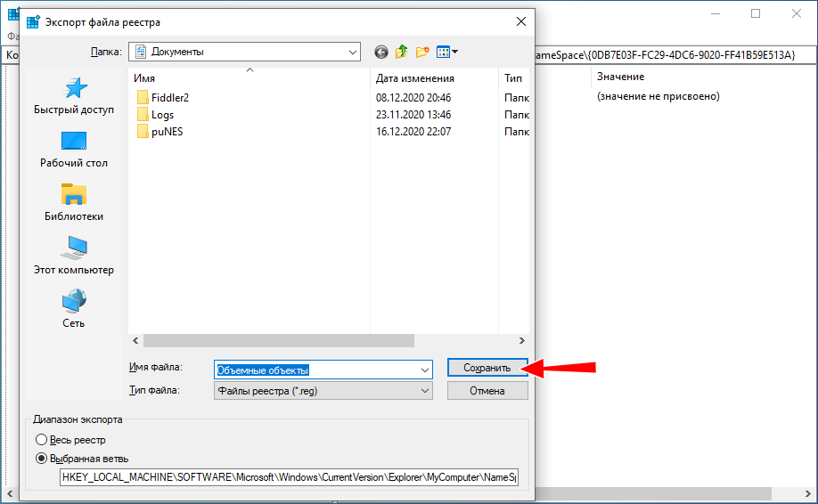Click '(значение не присвоено)' in registry editor

click(658, 96)
